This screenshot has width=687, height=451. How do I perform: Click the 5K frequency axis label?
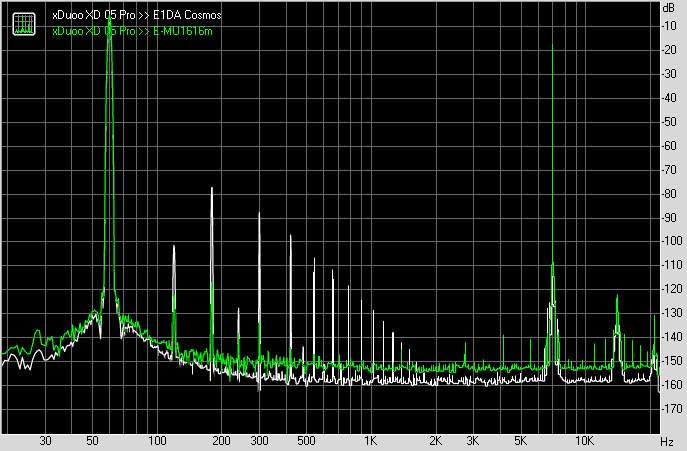tap(520, 441)
